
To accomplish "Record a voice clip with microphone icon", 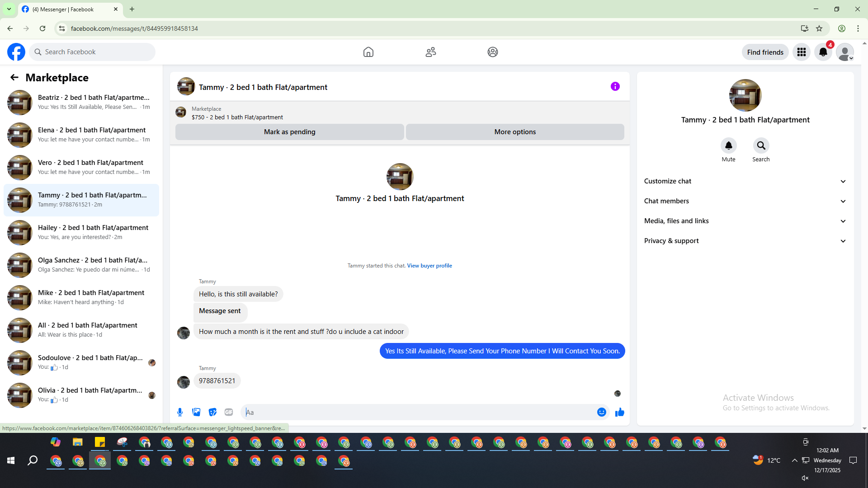I will (x=180, y=412).
